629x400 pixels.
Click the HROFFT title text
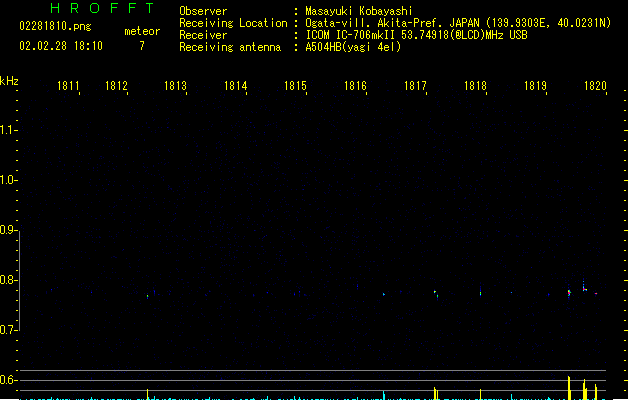point(102,8)
